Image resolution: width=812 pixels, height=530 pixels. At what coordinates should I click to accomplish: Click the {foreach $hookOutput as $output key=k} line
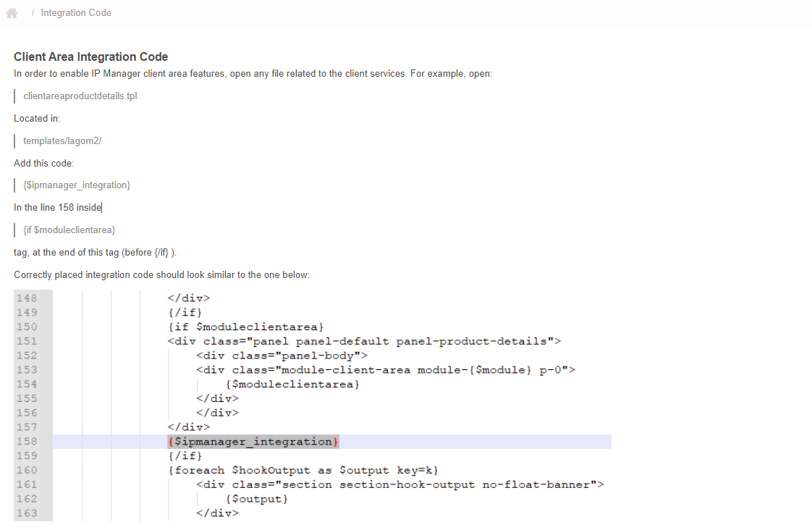pos(303,471)
